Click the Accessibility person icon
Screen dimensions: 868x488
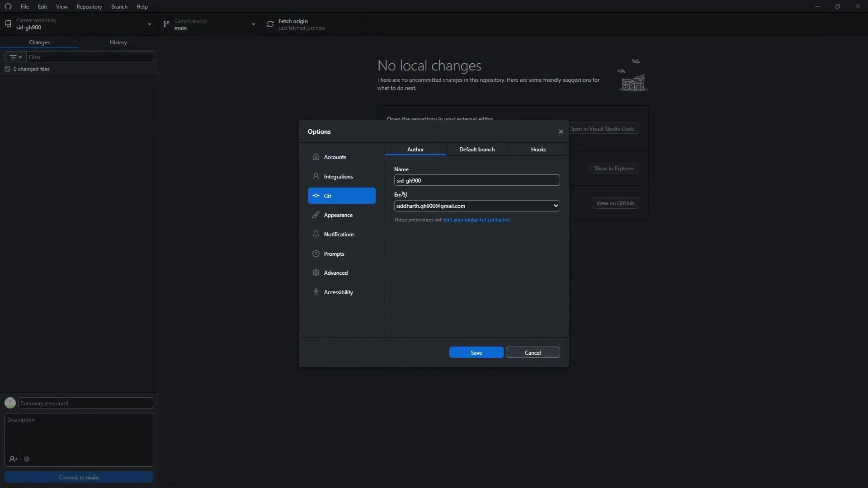[316, 292]
